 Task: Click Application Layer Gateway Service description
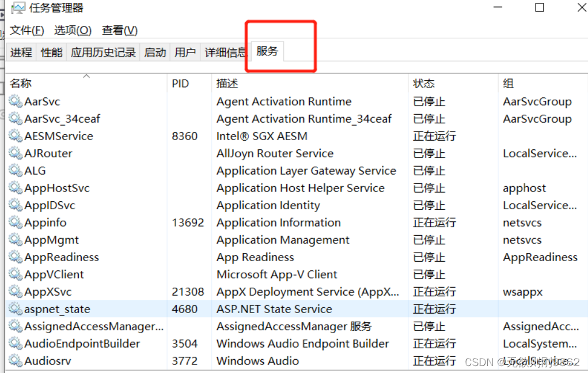306,171
